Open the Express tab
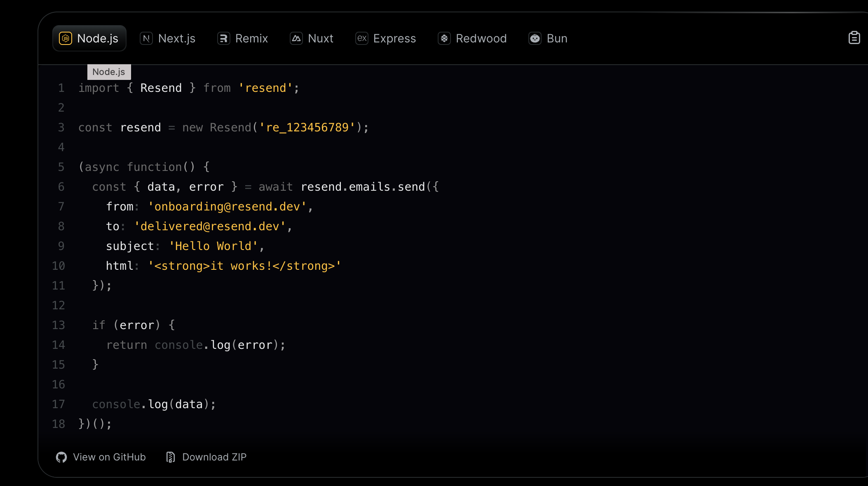Screen dimensions: 868x486 [x=394, y=38]
